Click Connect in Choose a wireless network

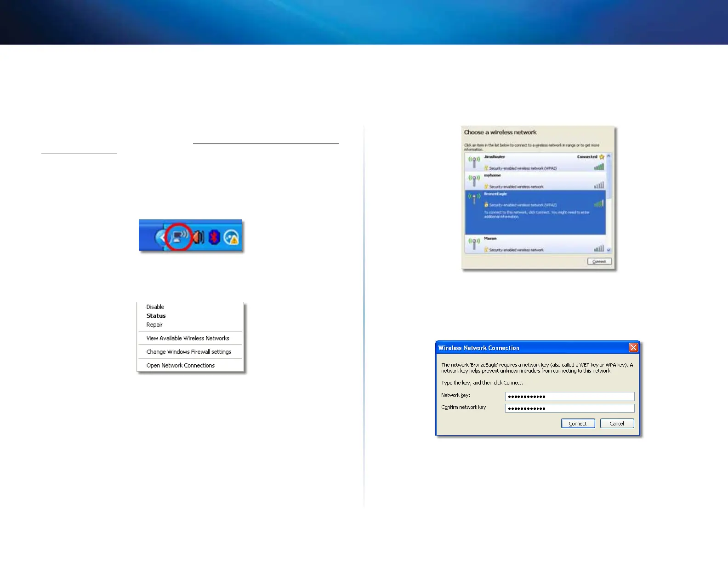[599, 261]
